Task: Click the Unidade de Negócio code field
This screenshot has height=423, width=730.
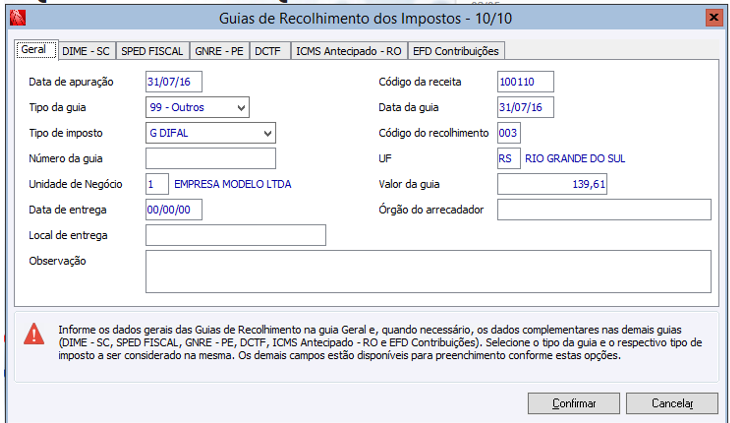Action: coord(157,184)
